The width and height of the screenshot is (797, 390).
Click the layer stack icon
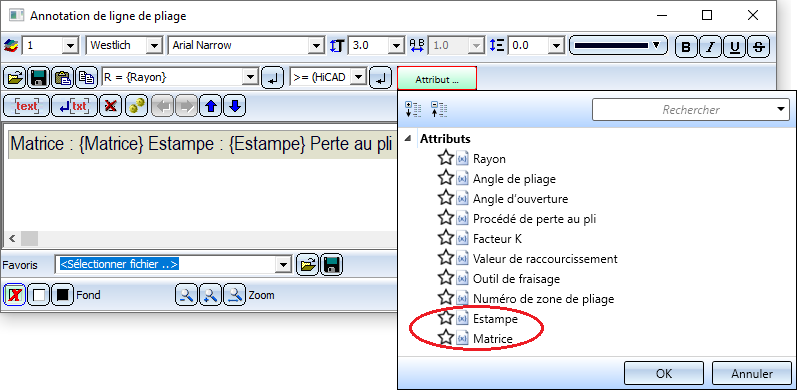pyautogui.click(x=11, y=45)
